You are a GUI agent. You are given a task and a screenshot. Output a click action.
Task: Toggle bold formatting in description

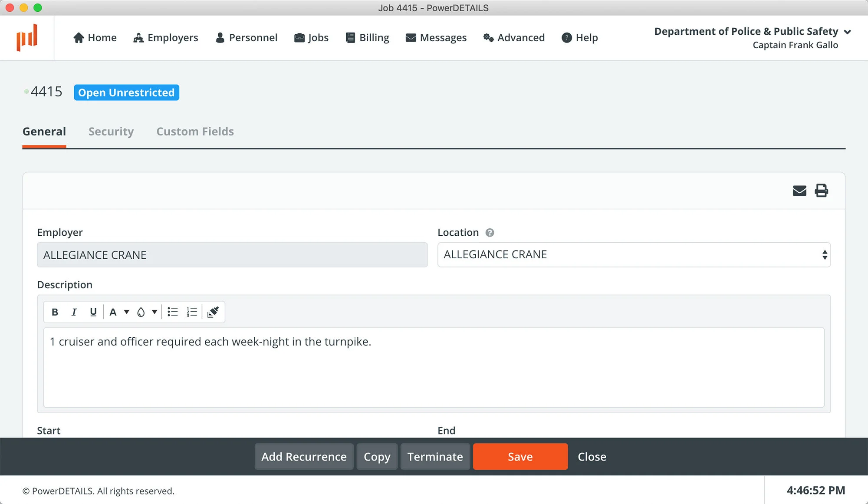pyautogui.click(x=55, y=312)
